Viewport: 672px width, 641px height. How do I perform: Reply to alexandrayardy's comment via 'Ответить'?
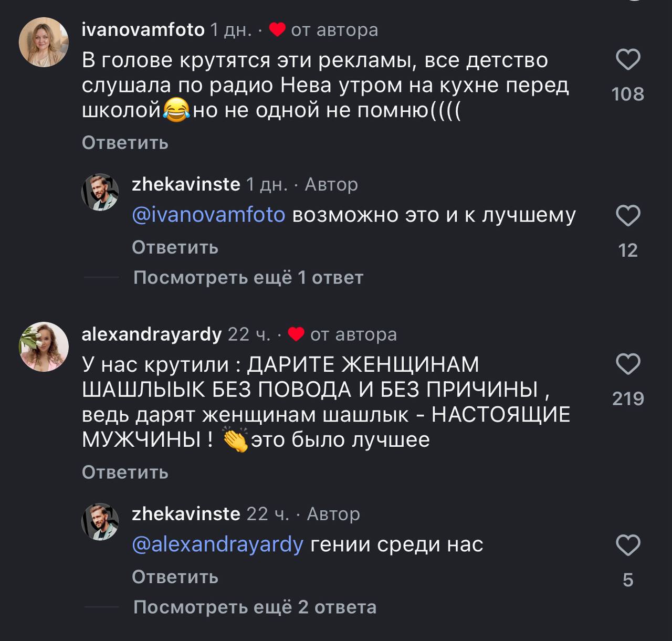(125, 472)
